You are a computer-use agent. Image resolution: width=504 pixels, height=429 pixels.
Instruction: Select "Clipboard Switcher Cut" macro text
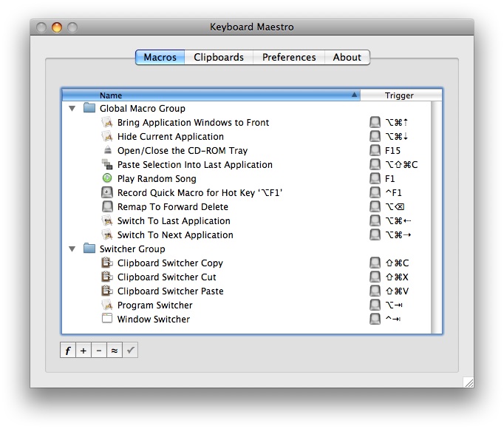(166, 277)
